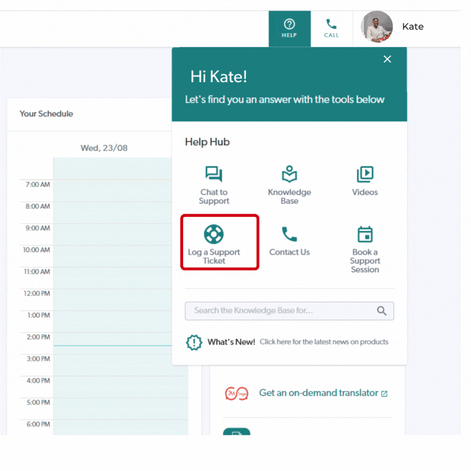Select the 9:00 AM schedule slot
The image size is (471, 471).
click(113, 234)
